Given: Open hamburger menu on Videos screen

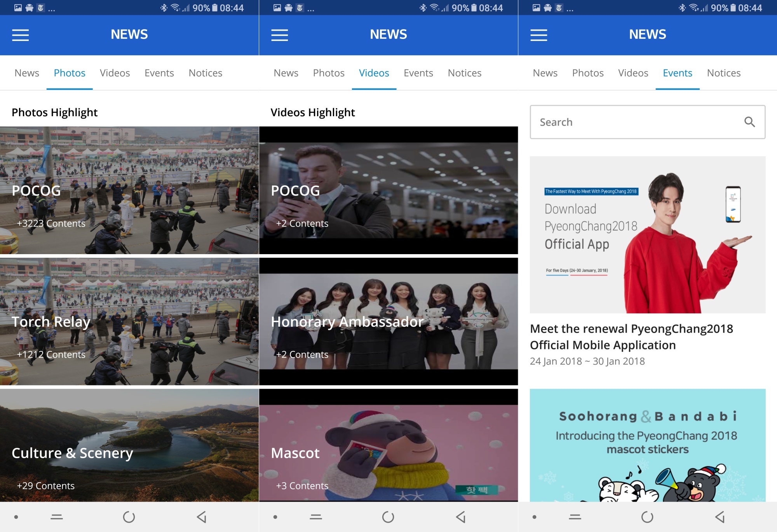Looking at the screenshot, I should click(279, 35).
